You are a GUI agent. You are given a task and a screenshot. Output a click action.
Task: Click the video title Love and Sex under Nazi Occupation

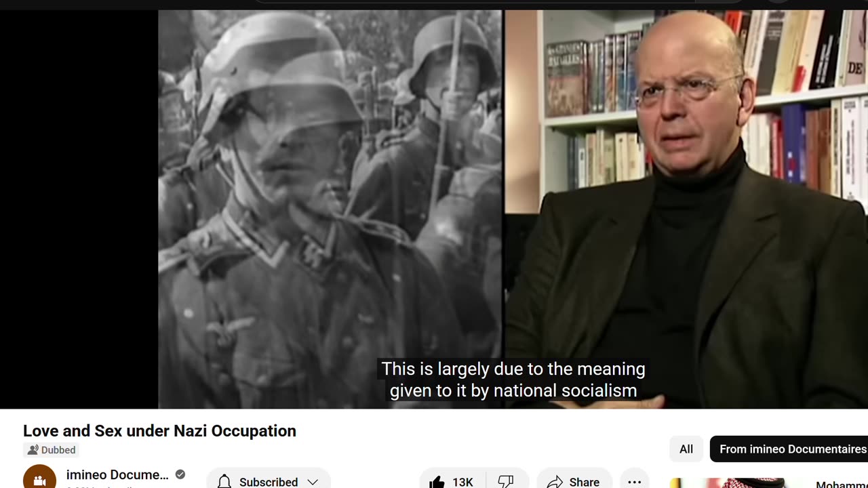159,431
